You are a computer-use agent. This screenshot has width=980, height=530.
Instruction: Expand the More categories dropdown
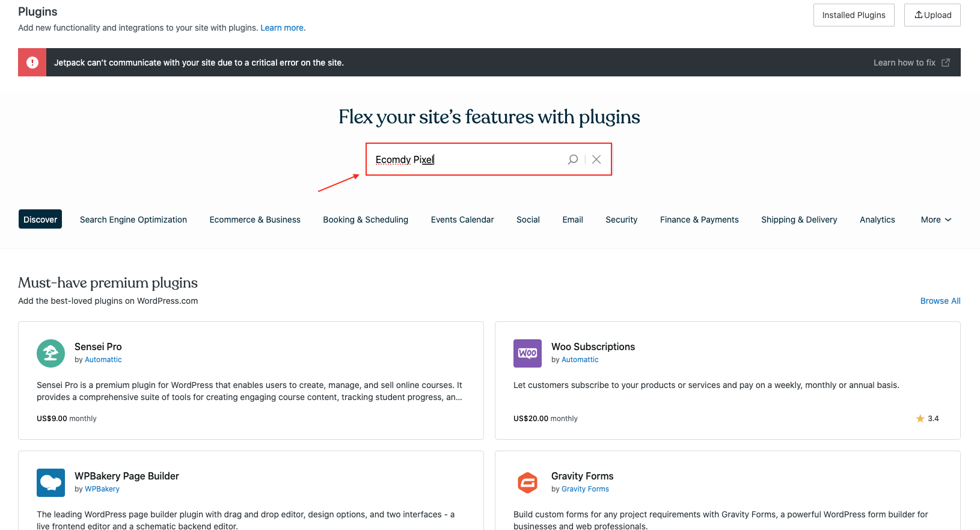pos(936,220)
